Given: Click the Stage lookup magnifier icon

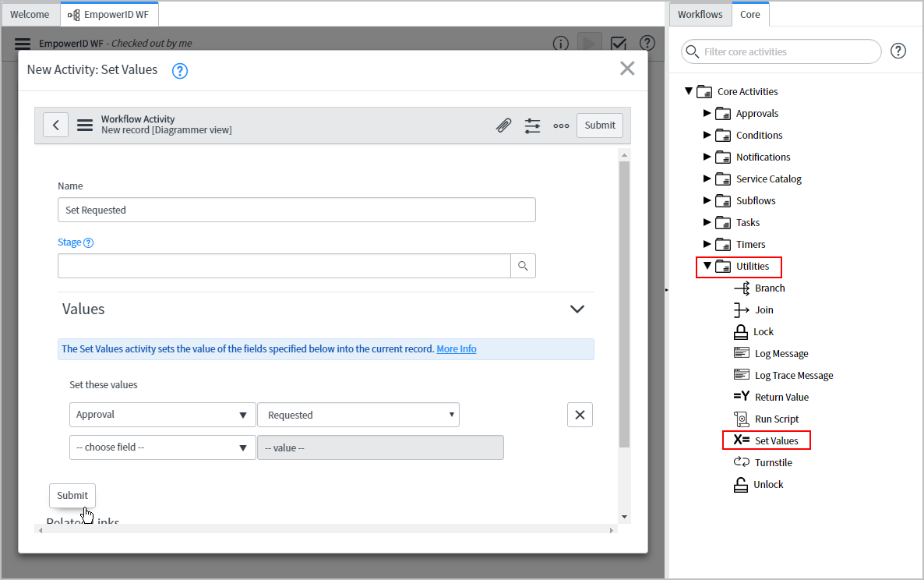Looking at the screenshot, I should [x=523, y=266].
